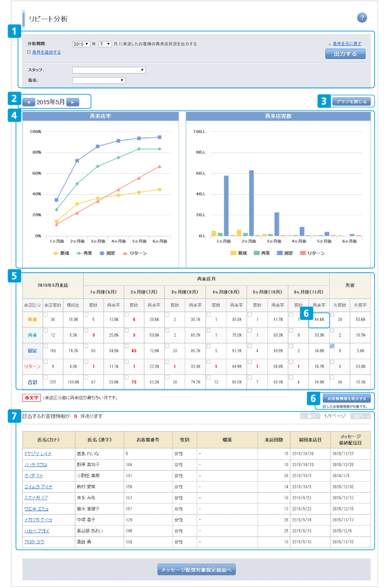Click 条件を元に戻す link
The width and height of the screenshot is (389, 588).
(x=346, y=43)
